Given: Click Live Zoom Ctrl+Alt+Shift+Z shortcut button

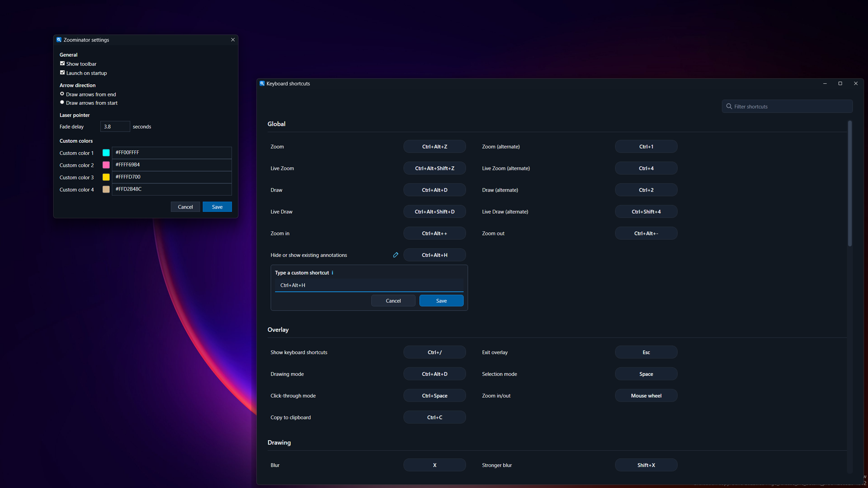Looking at the screenshot, I should tap(434, 168).
